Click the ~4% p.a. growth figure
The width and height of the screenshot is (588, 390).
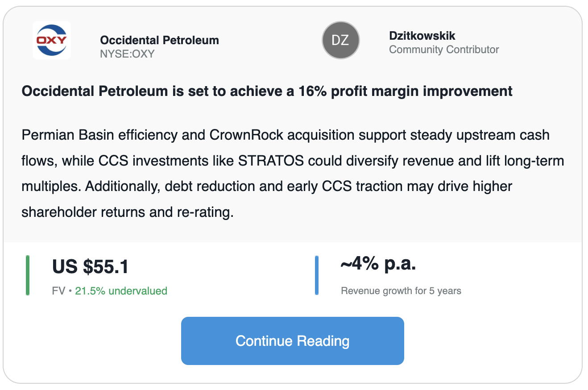[x=378, y=264]
